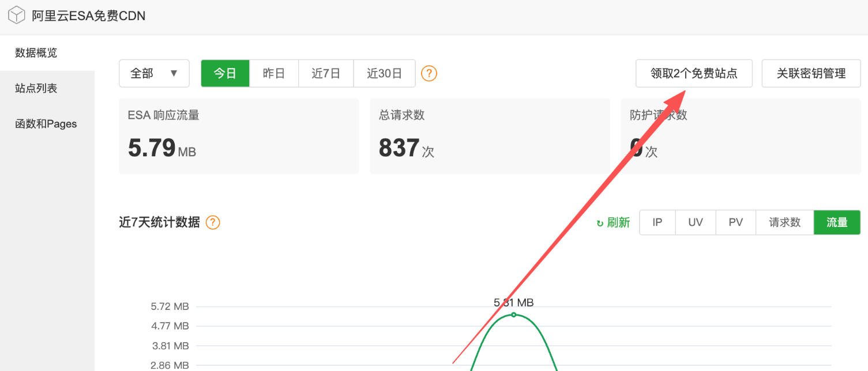Switch to 近30日 time range

[x=384, y=74]
